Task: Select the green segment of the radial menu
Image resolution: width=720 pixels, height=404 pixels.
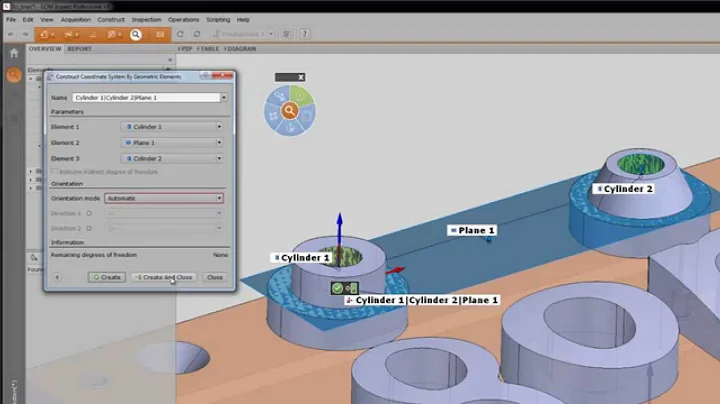Action: 301,95
